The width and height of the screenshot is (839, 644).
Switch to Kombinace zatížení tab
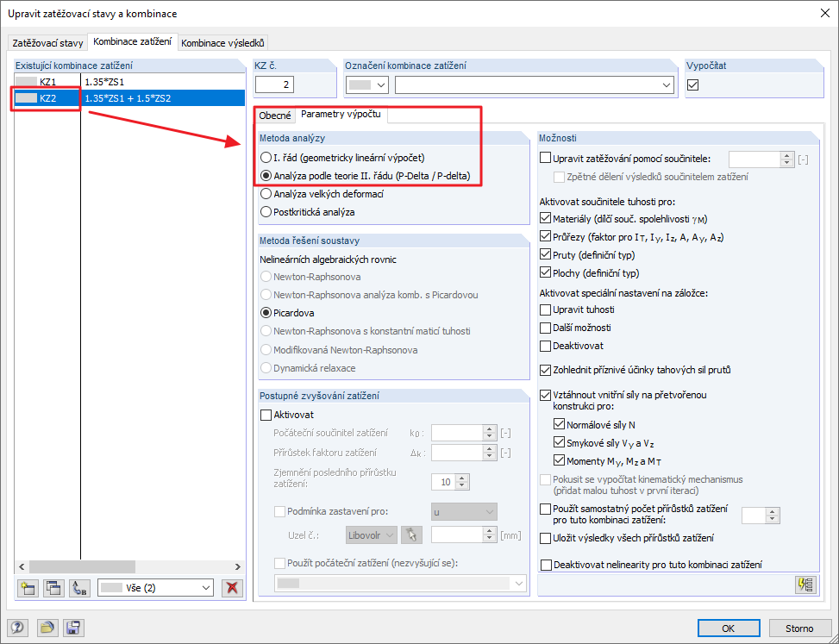132,41
